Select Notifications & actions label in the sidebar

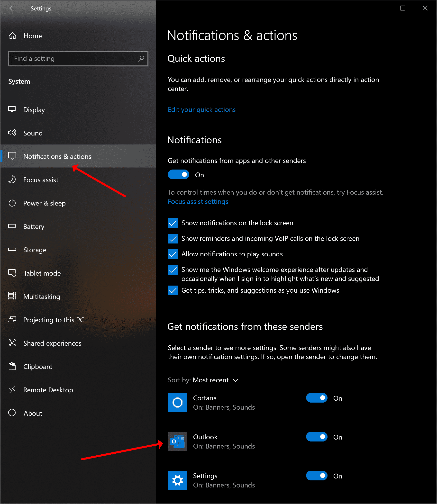tap(57, 157)
